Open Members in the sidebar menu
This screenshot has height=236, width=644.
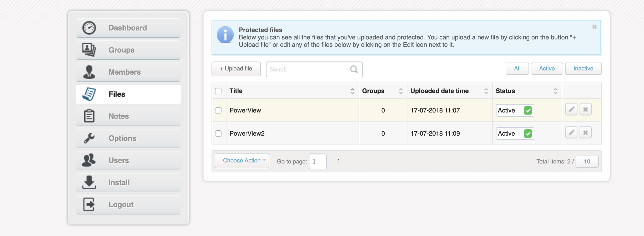point(125,72)
